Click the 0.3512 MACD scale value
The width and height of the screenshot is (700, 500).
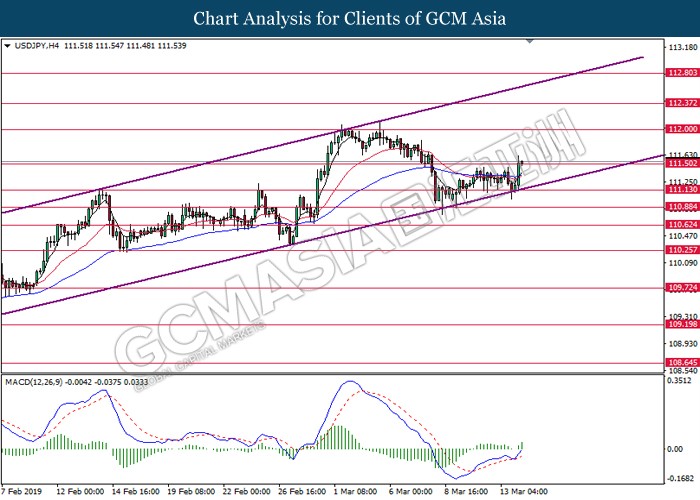679,381
